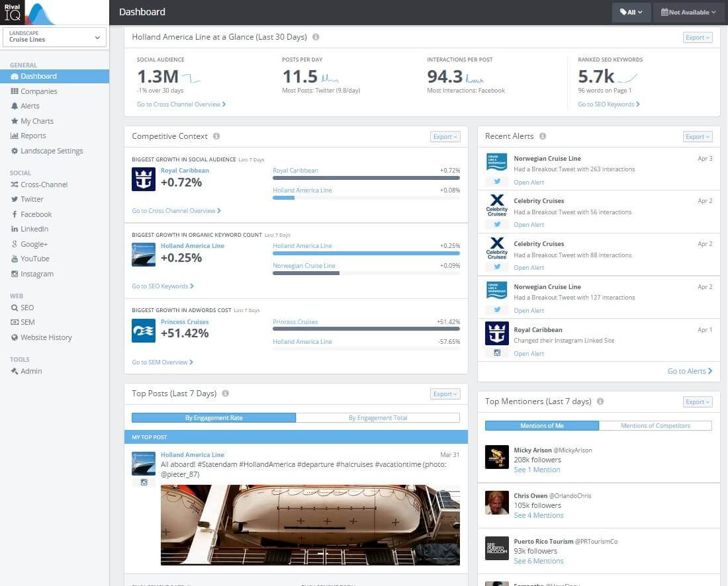
Task: Switch to By Engagement Total
Action: [x=377, y=417]
